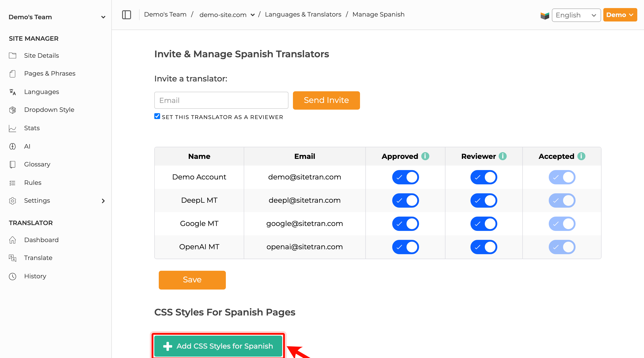The width and height of the screenshot is (644, 358).
Task: Click the Dashboard home icon
Action: (13, 240)
